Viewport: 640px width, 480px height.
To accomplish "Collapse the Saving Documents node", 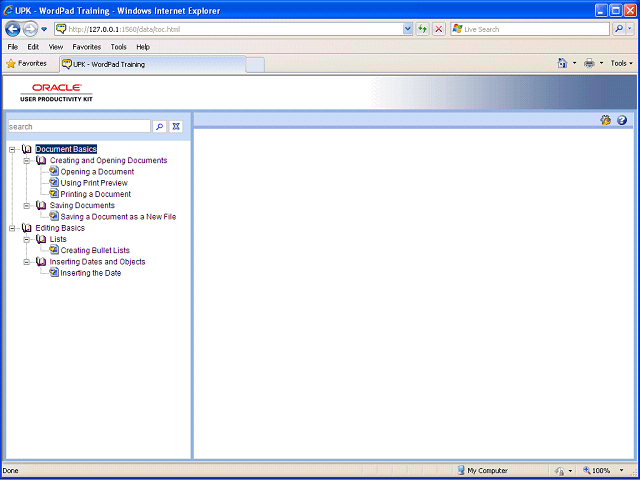I will point(27,206).
